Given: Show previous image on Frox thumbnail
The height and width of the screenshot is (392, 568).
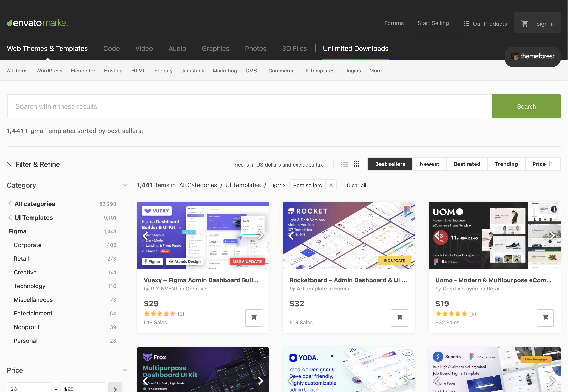Looking at the screenshot, I should click(x=145, y=381).
